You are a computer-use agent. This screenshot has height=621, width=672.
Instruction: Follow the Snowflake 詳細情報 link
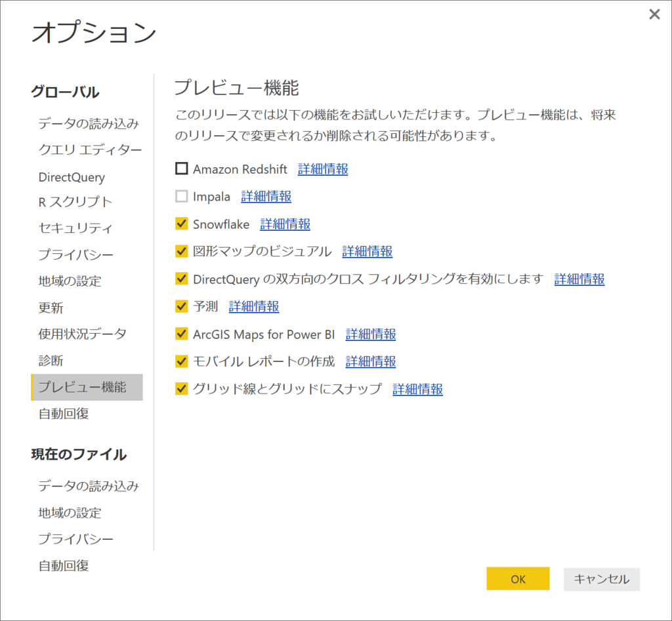click(285, 224)
